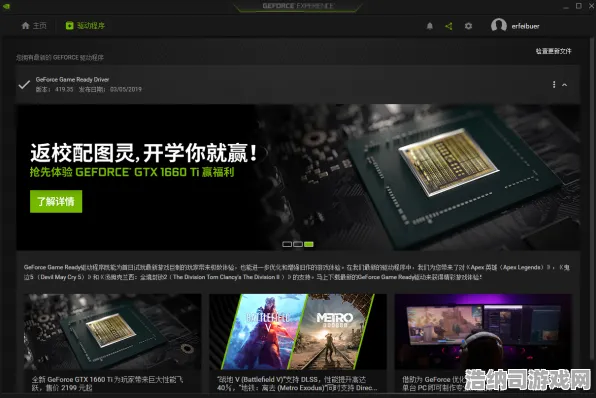Click the check for updates link (检查更新文件)
Viewport: 596px width, 398px height.
pos(553,51)
